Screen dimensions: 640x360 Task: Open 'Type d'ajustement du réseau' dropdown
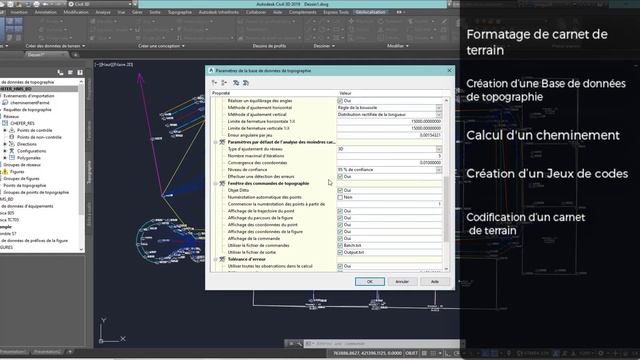439,149
